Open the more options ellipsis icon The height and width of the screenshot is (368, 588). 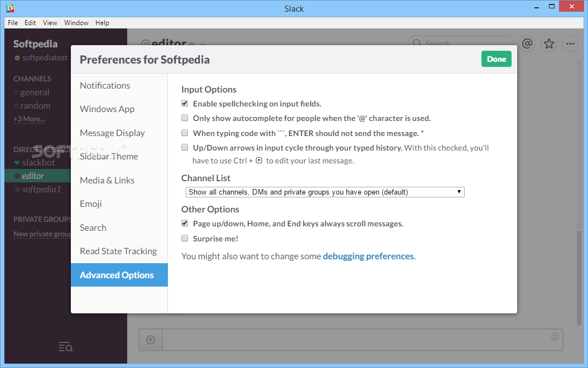click(570, 44)
